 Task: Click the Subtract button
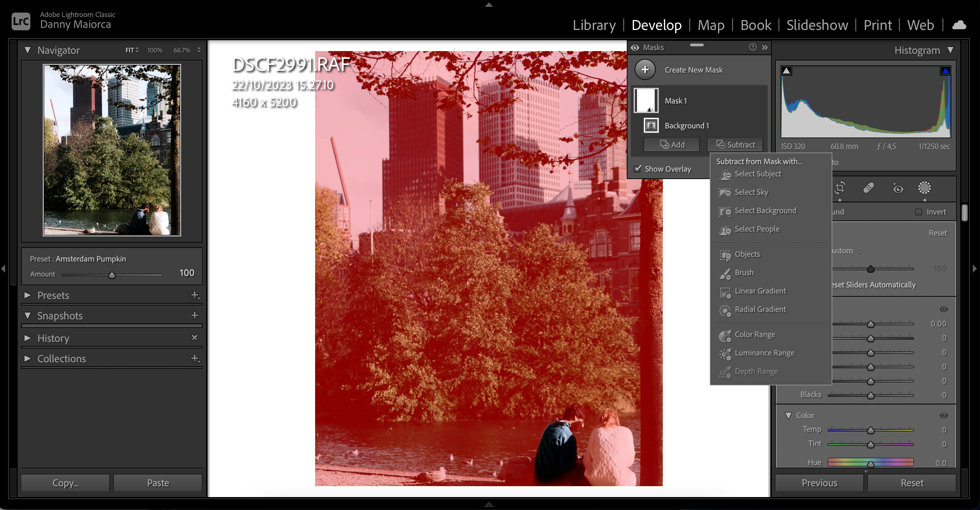coord(735,144)
